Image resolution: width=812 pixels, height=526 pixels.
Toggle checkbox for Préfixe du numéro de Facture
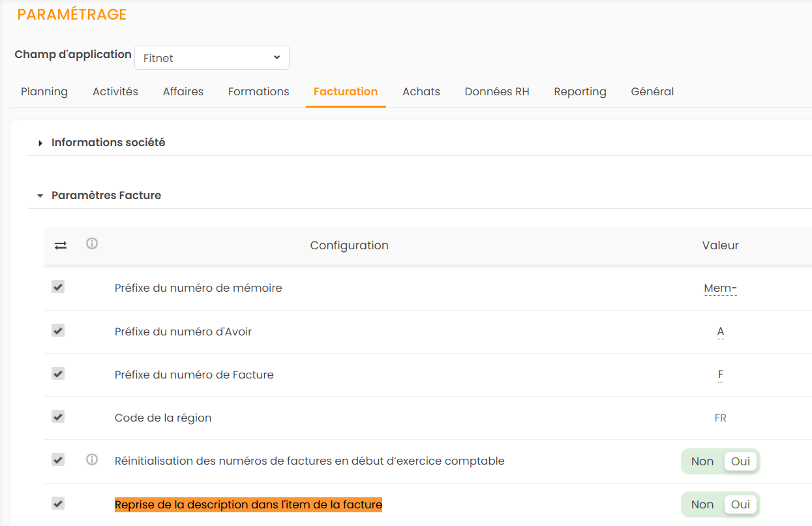click(58, 374)
